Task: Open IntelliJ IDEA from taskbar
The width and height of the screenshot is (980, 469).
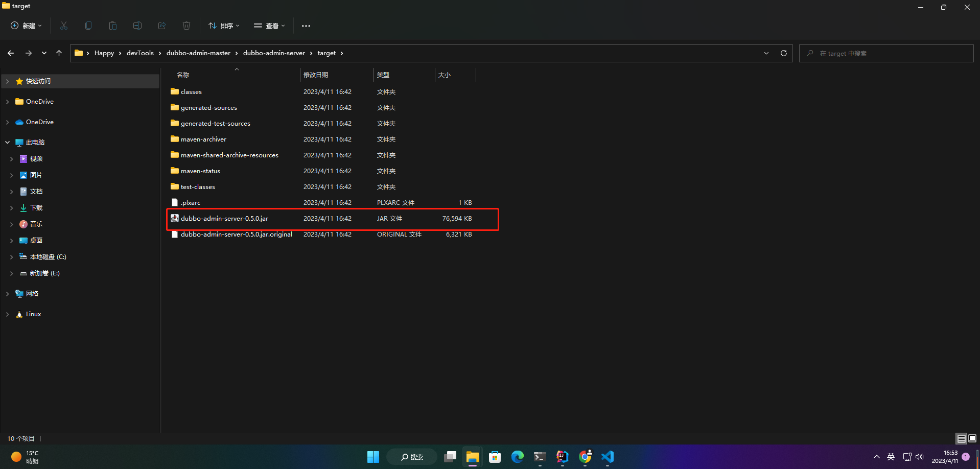Action: point(563,457)
